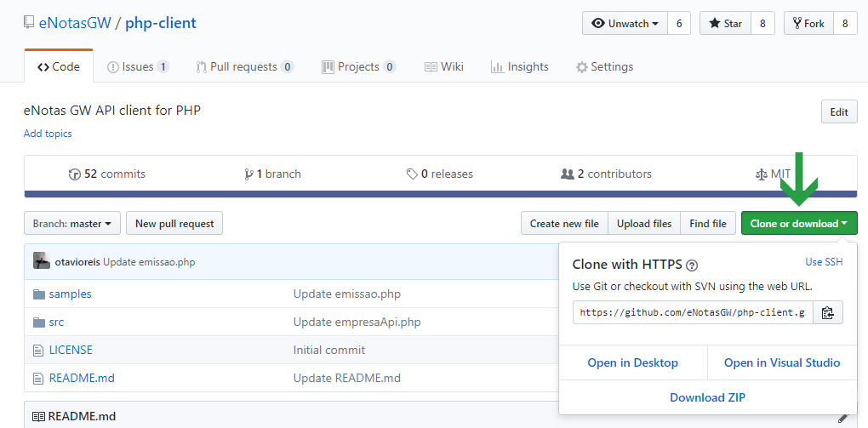View the 52 commits history

[107, 174]
